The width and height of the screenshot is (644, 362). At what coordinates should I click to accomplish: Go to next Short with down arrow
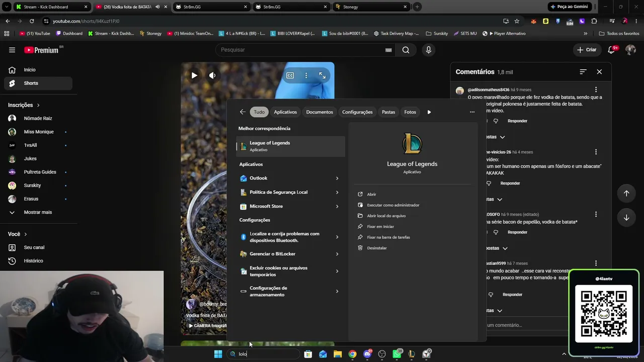click(x=626, y=218)
